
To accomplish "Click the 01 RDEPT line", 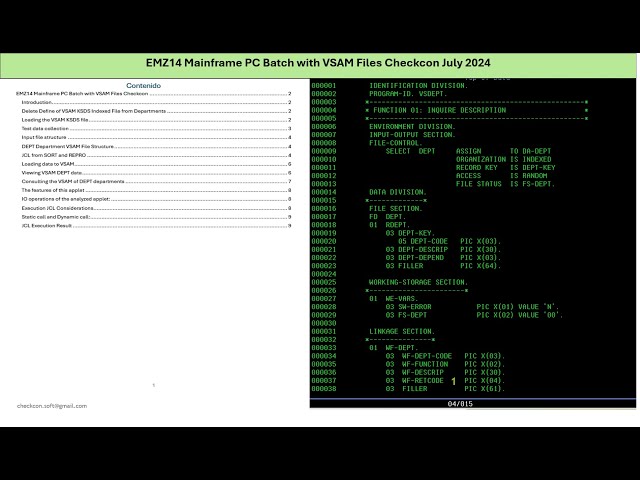I will click(x=390, y=225).
